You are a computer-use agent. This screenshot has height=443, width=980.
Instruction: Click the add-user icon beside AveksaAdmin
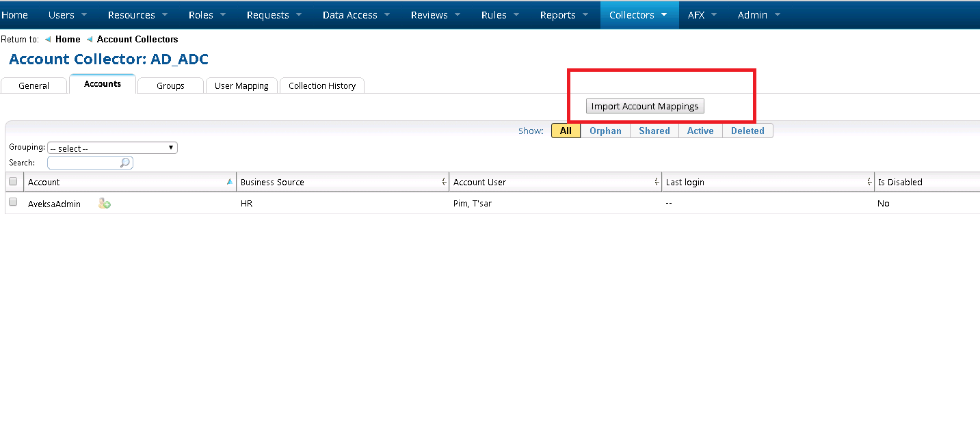click(104, 203)
